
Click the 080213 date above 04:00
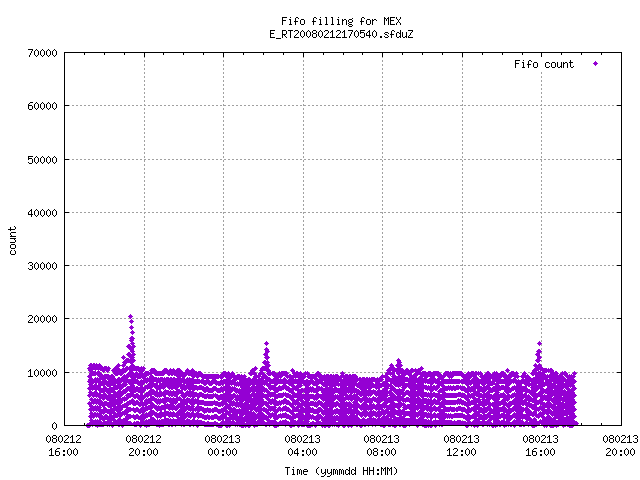[302, 439]
